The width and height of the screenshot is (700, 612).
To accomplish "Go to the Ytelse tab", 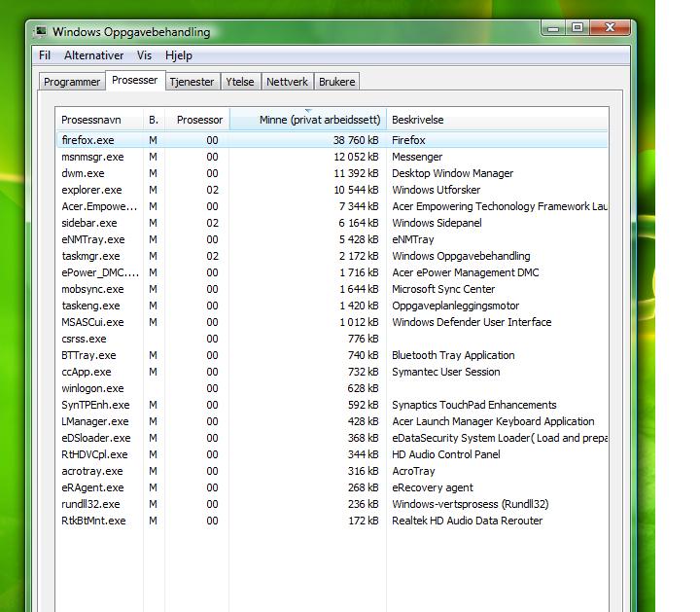I will click(240, 82).
